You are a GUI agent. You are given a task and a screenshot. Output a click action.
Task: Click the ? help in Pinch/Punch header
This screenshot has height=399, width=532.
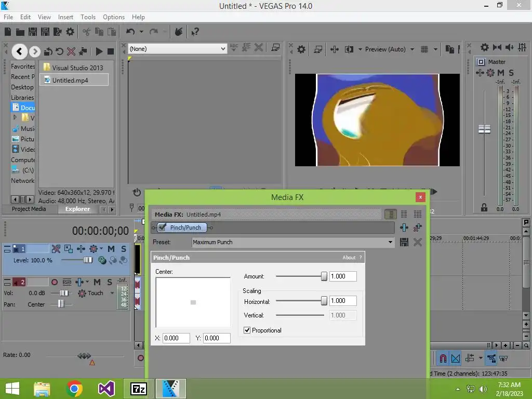pyautogui.click(x=361, y=258)
